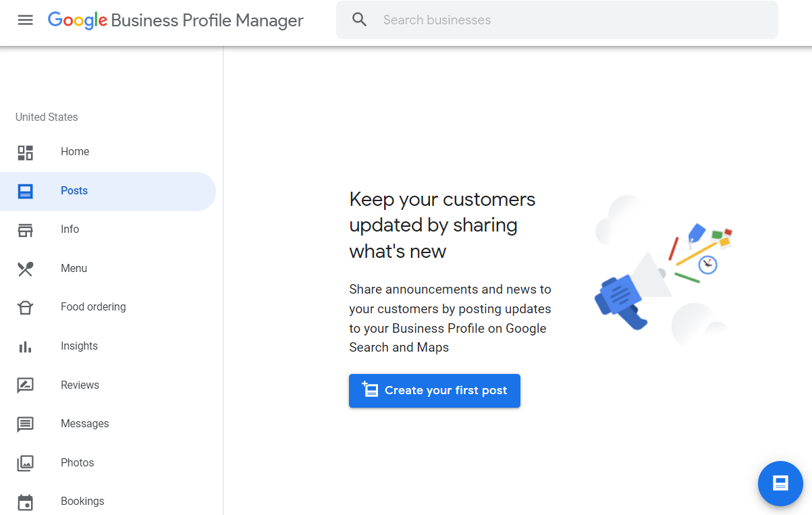This screenshot has height=515, width=812.
Task: Click the Insights bar chart icon
Action: (25, 347)
